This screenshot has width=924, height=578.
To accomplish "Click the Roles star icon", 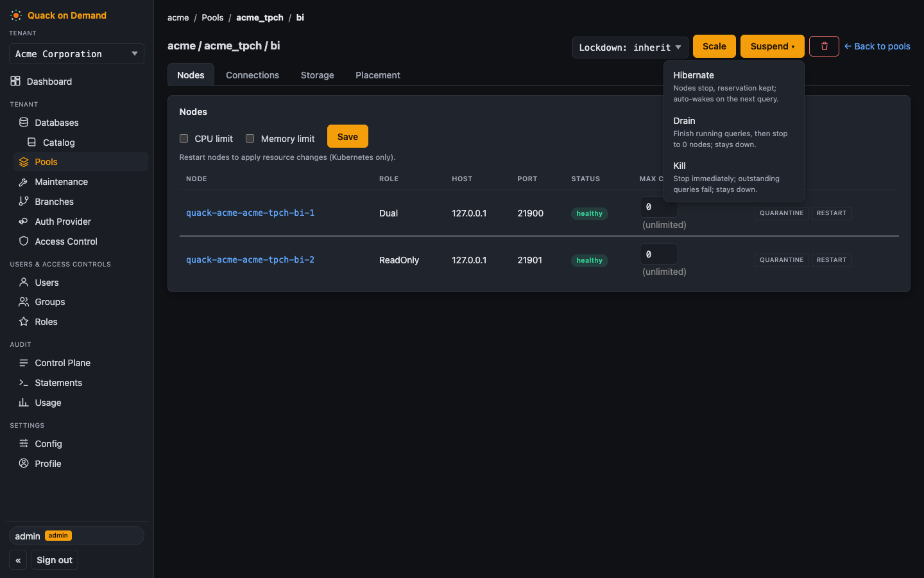I will pos(24,321).
